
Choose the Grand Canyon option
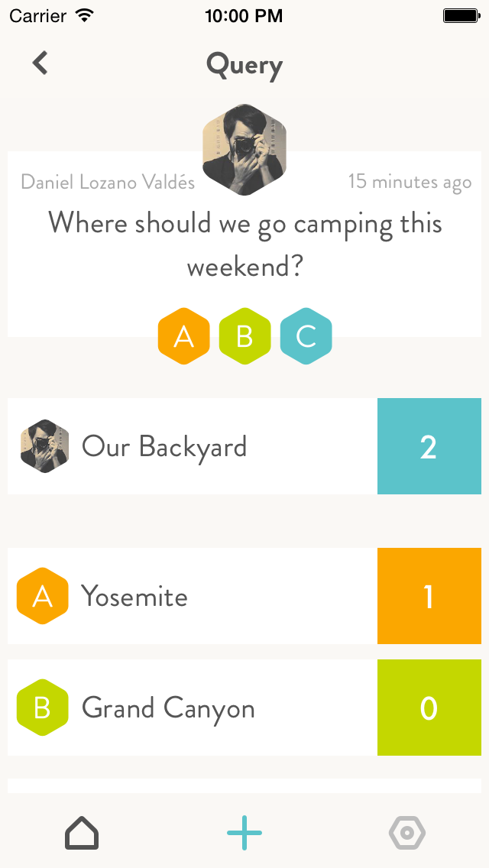tap(168, 708)
